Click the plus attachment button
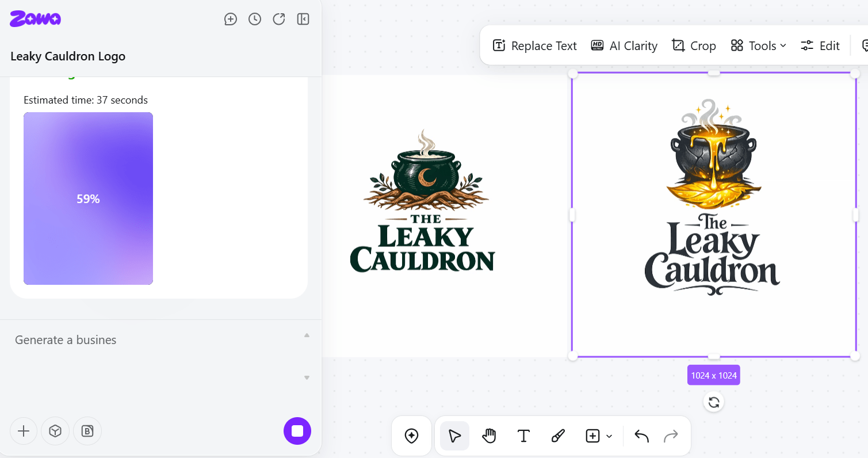Screen dimensions: 868x458 point(24,431)
